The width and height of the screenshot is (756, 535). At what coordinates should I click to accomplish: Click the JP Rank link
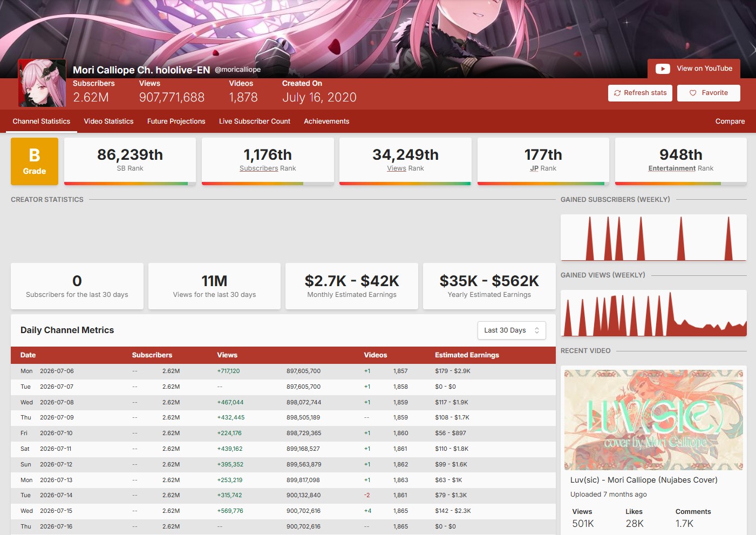pyautogui.click(x=543, y=168)
